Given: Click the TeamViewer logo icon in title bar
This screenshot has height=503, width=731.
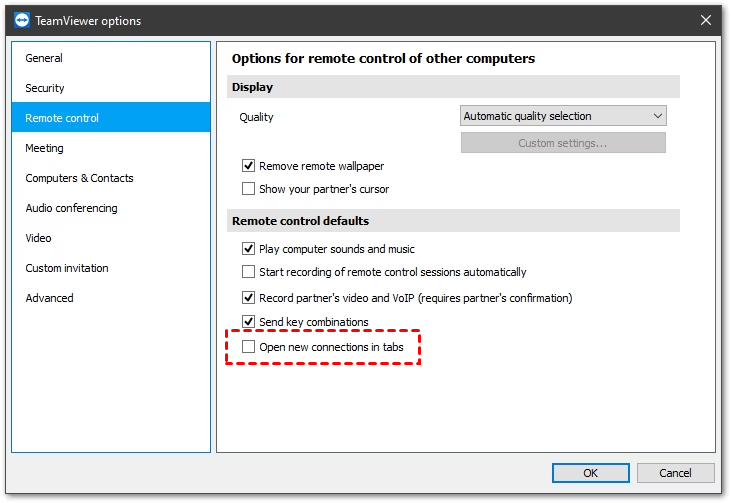Looking at the screenshot, I should (x=21, y=20).
